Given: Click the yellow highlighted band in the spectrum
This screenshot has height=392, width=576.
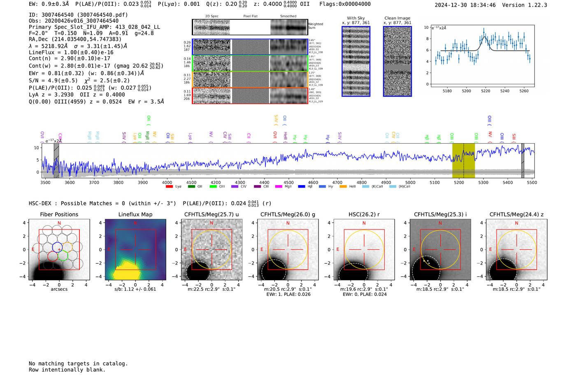Looking at the screenshot, I should [464, 160].
